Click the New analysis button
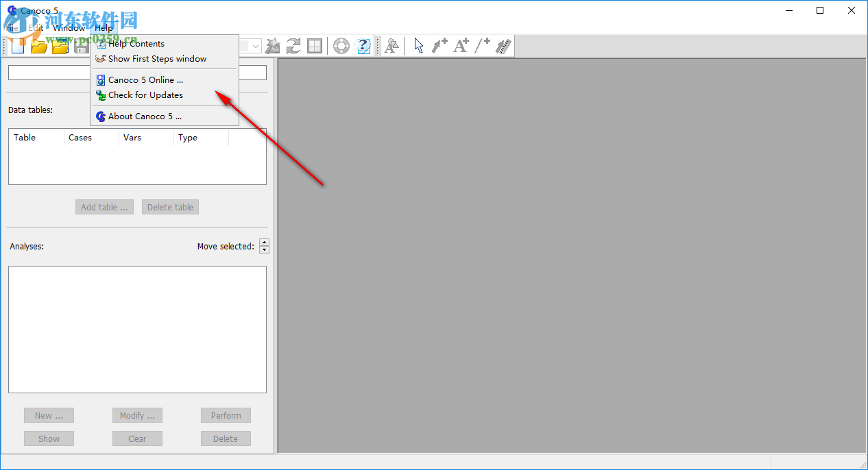The width and height of the screenshot is (868, 470). click(49, 415)
